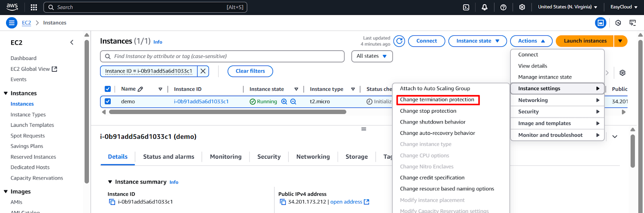This screenshot has width=644, height=213.
Task: Collapse the Instances sidebar section
Action: click(x=6, y=93)
